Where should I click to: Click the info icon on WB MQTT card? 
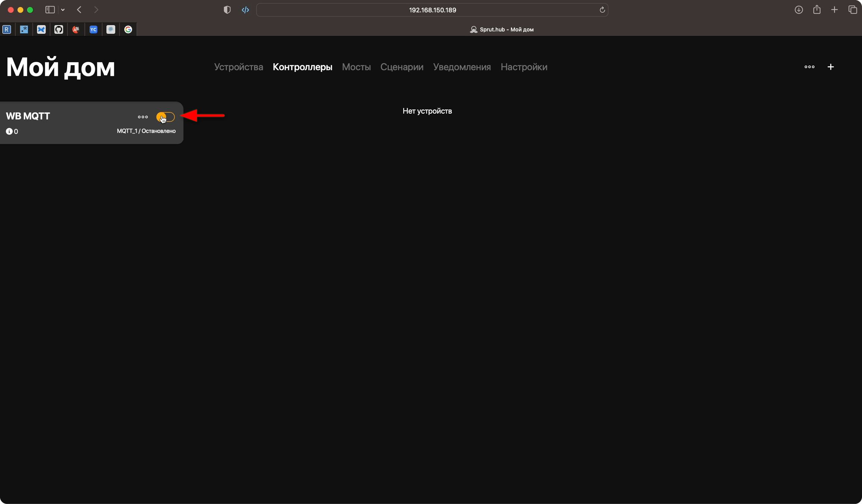click(9, 131)
